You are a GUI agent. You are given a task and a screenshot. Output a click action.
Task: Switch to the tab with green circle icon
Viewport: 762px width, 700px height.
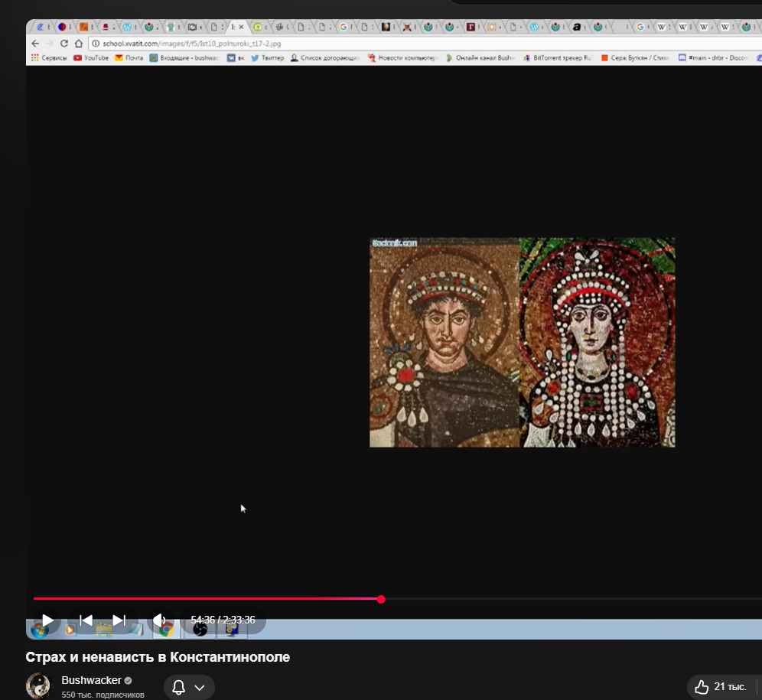coord(258,27)
